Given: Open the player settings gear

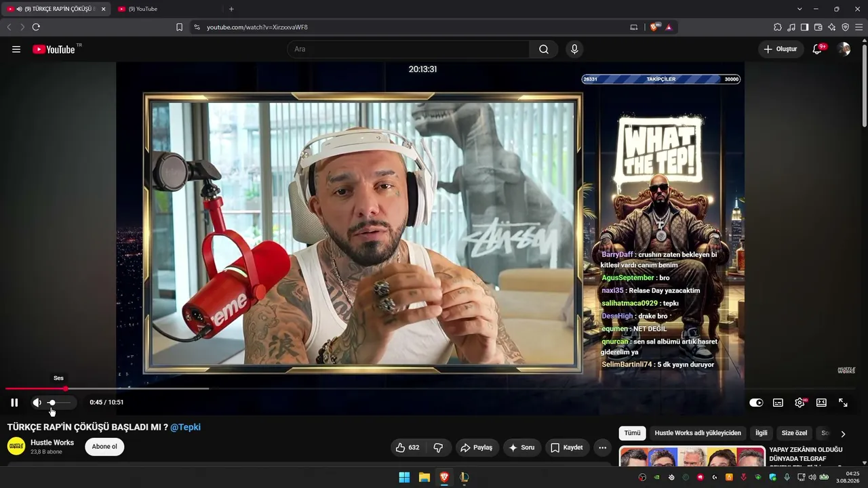Looking at the screenshot, I should coord(800,403).
